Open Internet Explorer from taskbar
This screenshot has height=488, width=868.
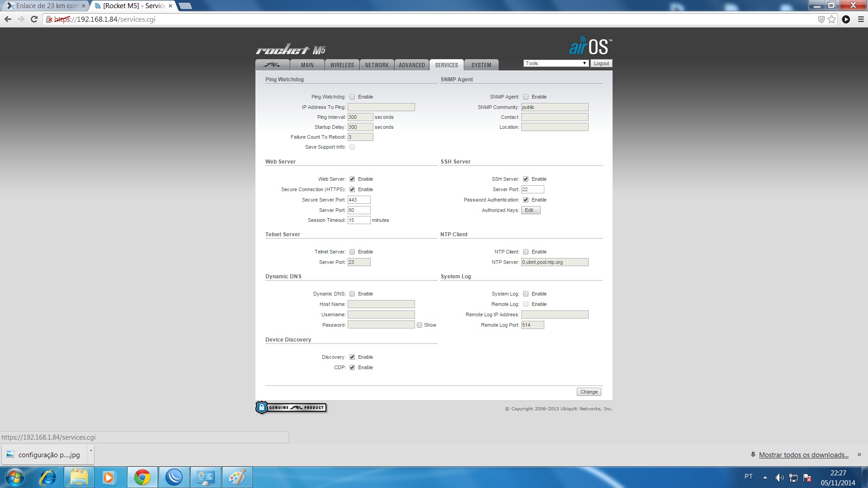click(47, 477)
